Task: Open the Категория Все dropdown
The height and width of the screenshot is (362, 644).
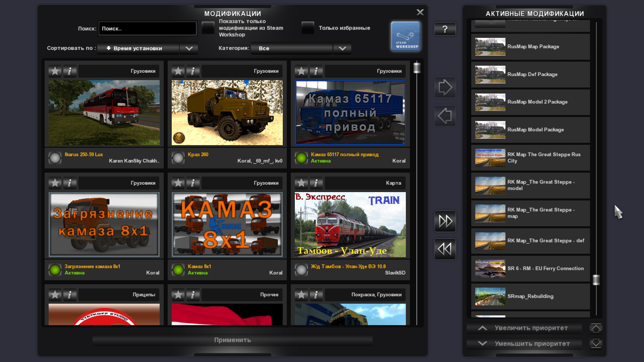Action: tap(292, 48)
